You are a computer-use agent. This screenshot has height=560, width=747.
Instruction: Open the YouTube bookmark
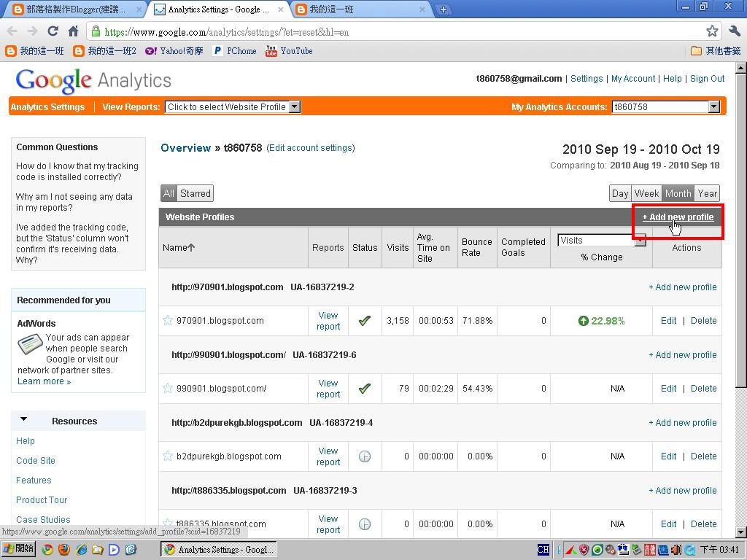tap(289, 51)
